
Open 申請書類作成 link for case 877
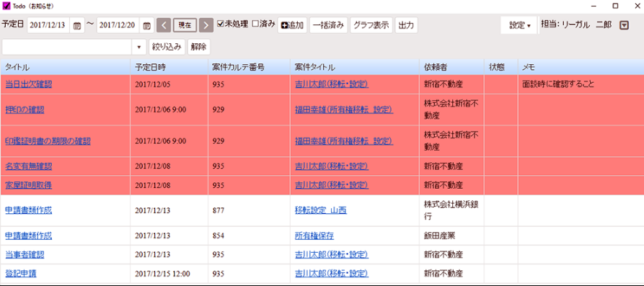pos(29,210)
